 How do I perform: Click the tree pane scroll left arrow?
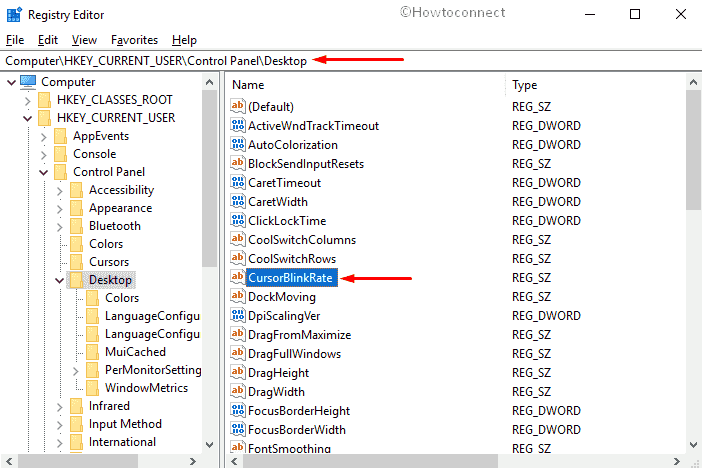9,461
